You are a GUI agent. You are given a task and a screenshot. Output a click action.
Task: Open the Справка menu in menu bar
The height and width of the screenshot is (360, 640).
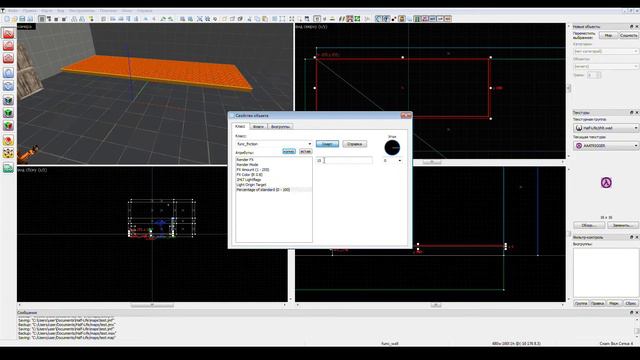coord(144,11)
